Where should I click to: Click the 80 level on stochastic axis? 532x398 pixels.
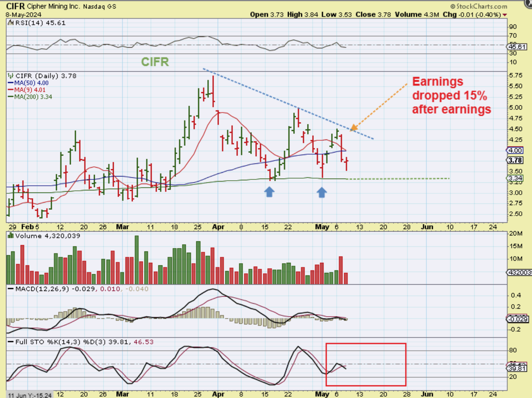point(513,350)
